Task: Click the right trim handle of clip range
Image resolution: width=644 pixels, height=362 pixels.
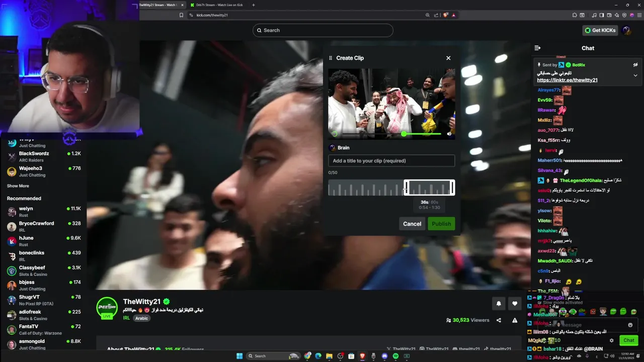Action: (452, 188)
